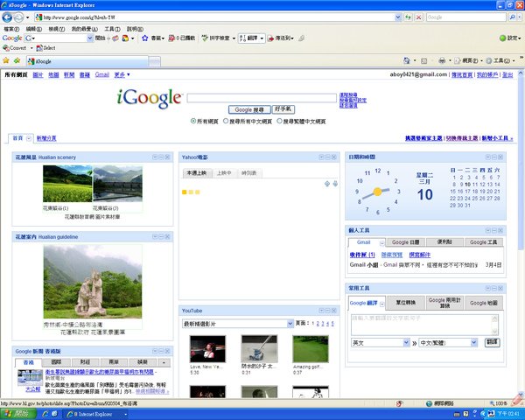525x420 pixels.
Task: Minimize the Yahoo movies gadget
Action: point(328,157)
